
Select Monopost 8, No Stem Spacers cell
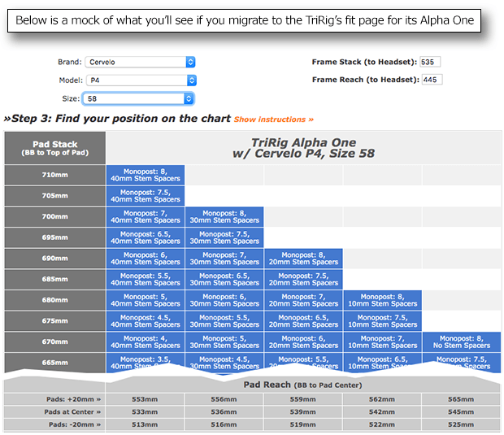coord(460,341)
